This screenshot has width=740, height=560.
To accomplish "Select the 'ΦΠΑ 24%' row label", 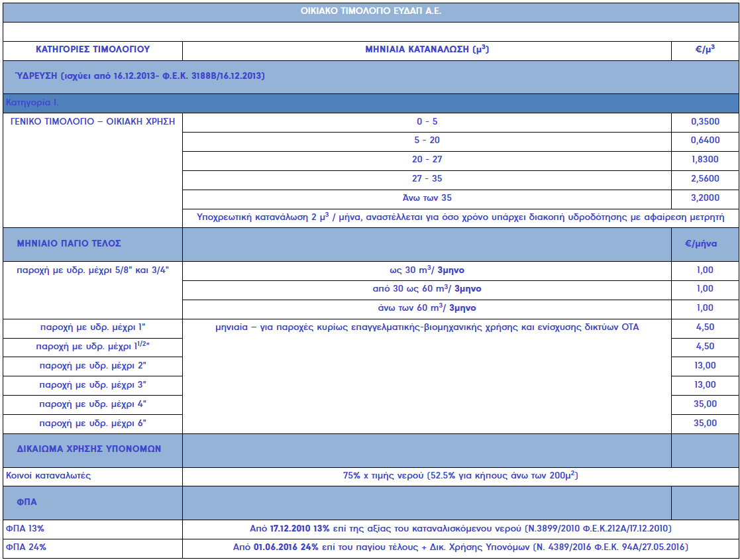I will tap(26, 547).
